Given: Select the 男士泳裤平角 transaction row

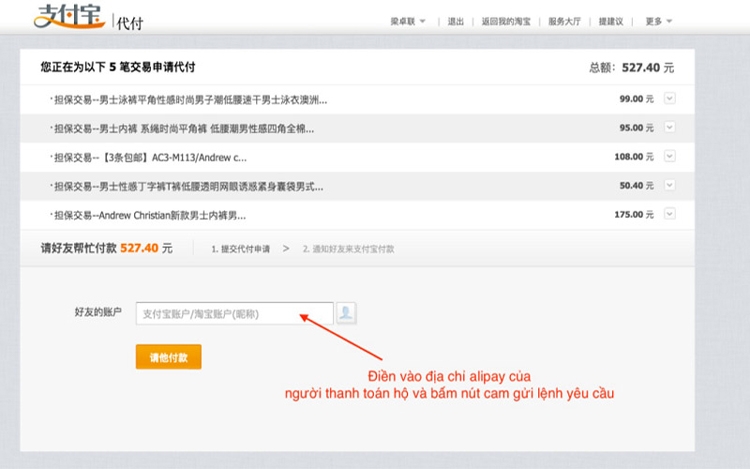Looking at the screenshot, I should 190,100.
